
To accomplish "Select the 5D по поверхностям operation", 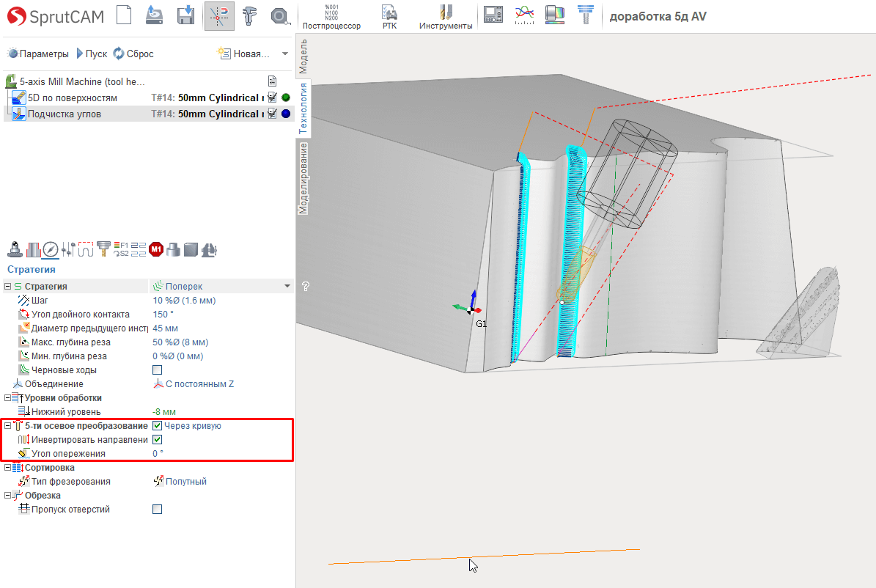I will (x=73, y=98).
